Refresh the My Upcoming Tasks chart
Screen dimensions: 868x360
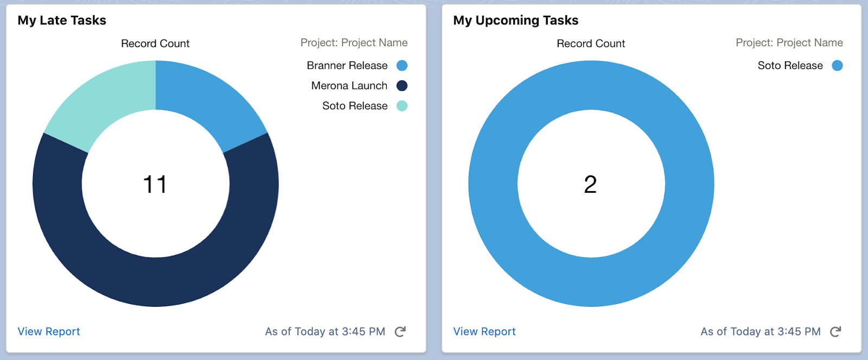tap(835, 332)
